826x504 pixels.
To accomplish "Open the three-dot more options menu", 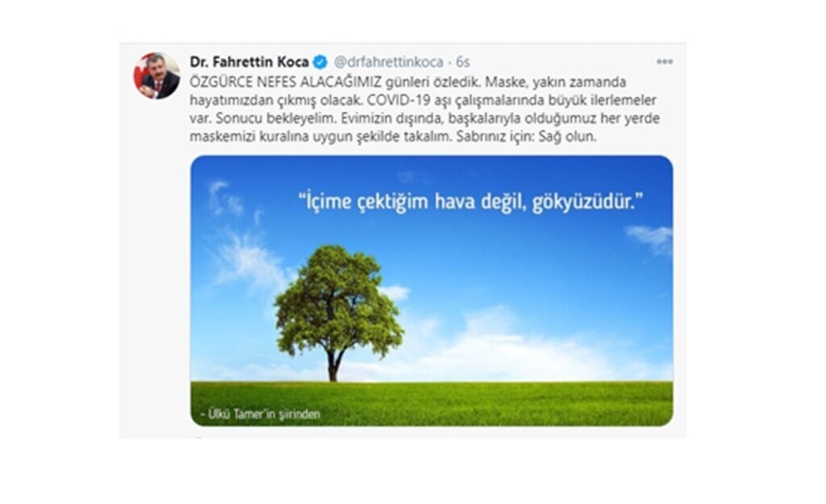I will click(x=665, y=61).
